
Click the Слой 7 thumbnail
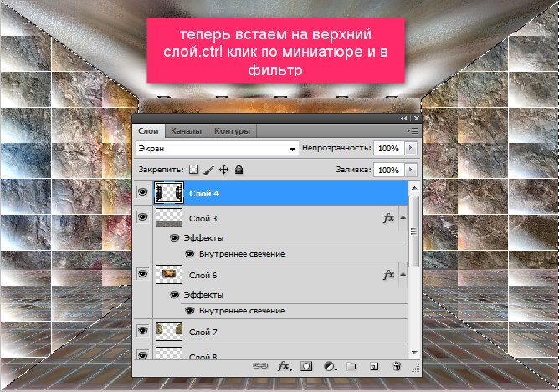tap(169, 332)
